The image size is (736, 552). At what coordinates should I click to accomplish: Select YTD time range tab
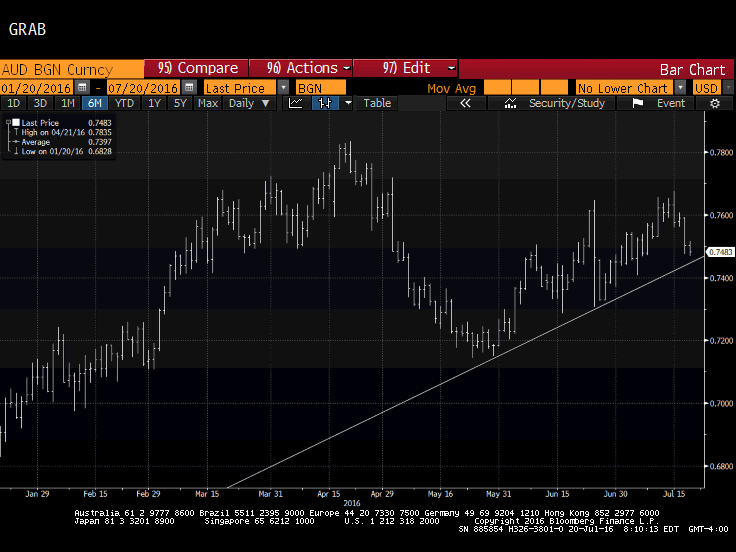124,103
